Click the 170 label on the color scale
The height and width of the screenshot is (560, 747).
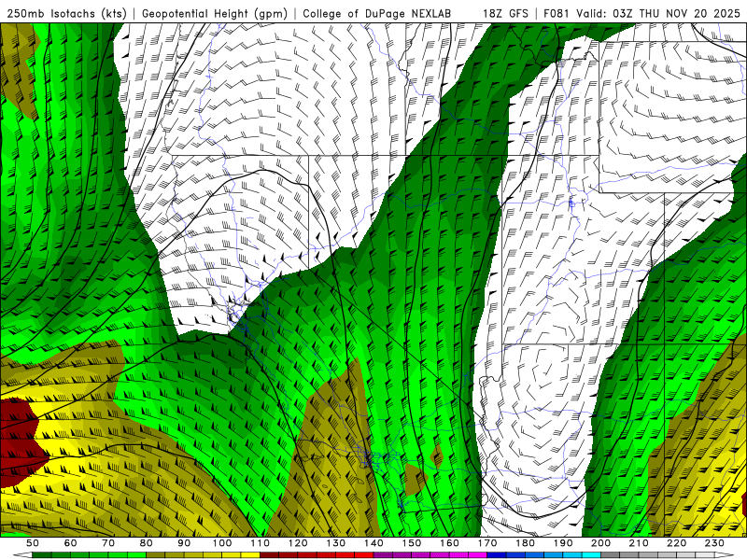pyautogui.click(x=487, y=543)
